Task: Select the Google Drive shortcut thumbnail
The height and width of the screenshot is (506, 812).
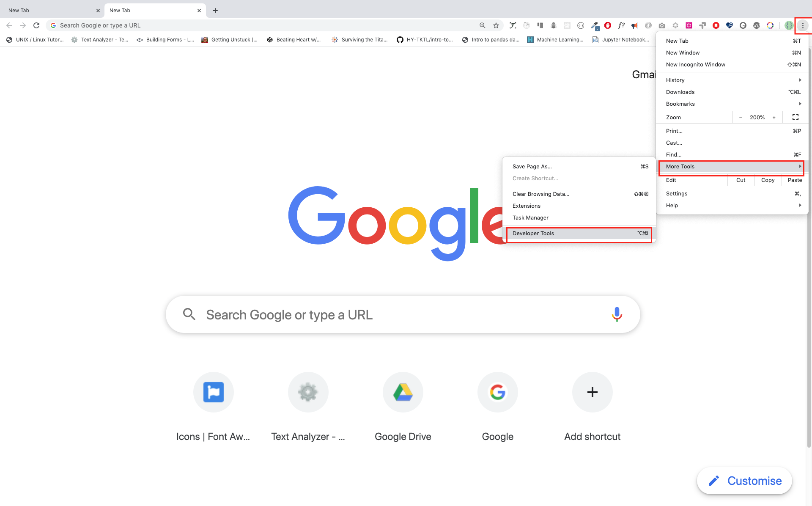Action: click(x=403, y=392)
